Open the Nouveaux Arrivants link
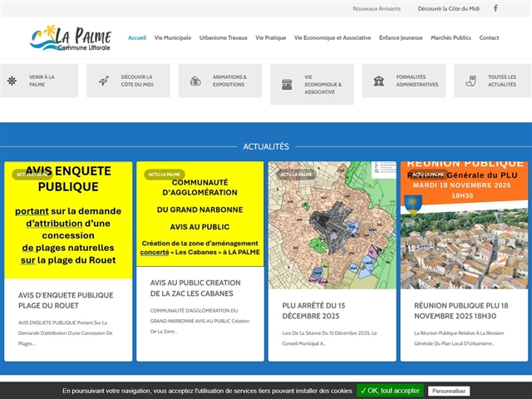This screenshot has height=399, width=532. (x=377, y=8)
